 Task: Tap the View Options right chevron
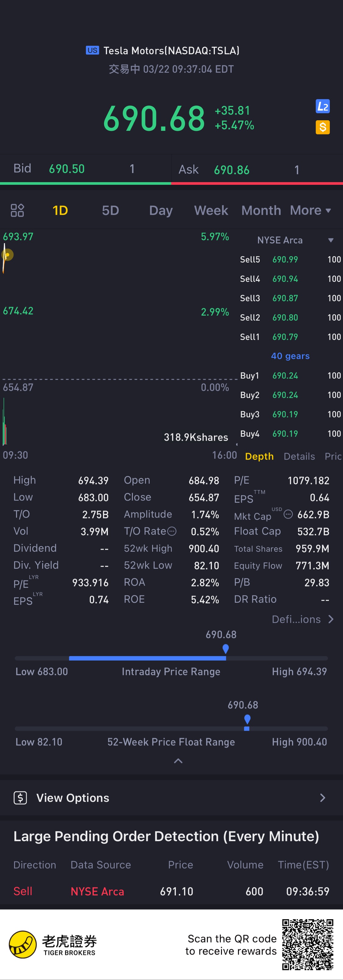tap(323, 797)
